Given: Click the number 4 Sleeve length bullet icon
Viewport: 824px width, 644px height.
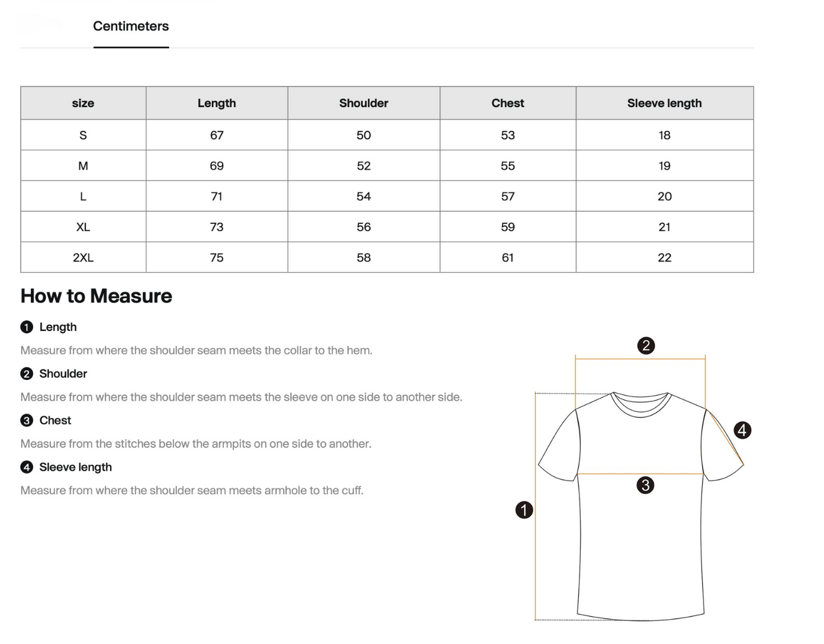Looking at the screenshot, I should pyautogui.click(x=27, y=468).
